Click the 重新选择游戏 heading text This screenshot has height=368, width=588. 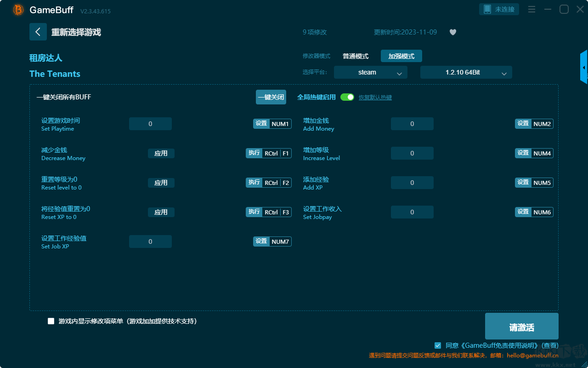pos(76,32)
